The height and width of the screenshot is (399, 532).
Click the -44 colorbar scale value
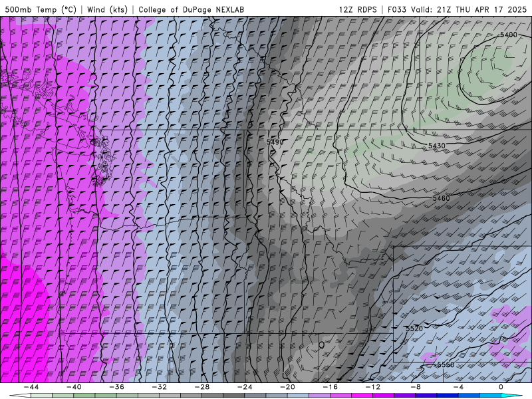31,387
